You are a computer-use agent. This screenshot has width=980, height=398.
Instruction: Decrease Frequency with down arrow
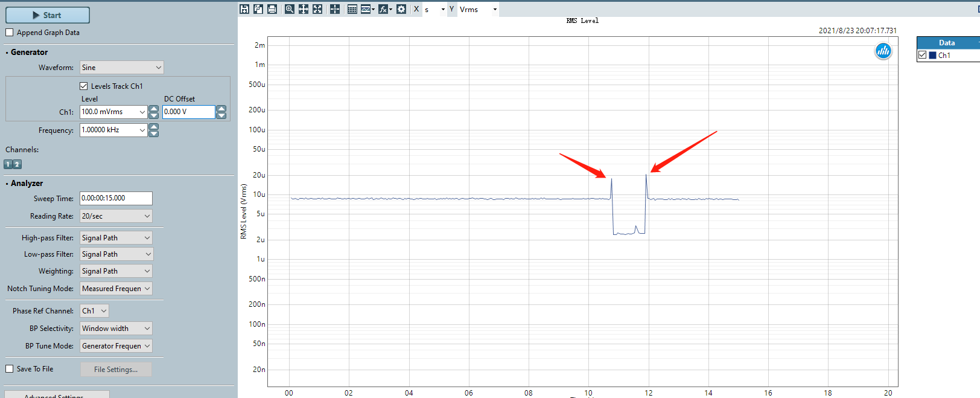coord(153,133)
